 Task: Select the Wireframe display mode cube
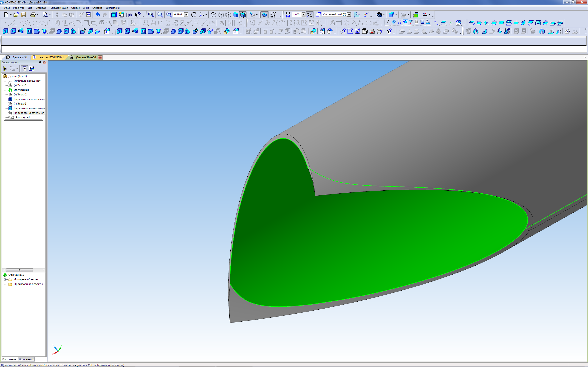coord(213,15)
